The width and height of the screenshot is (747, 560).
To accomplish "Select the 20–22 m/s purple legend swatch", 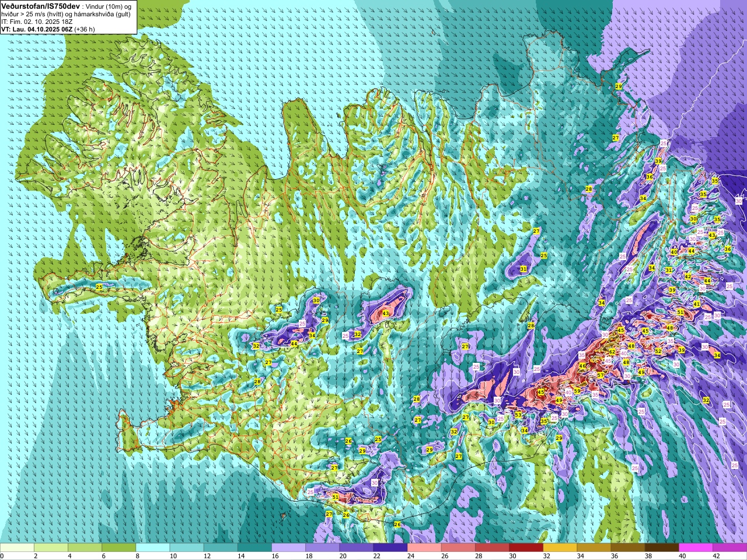I will [x=356, y=547].
